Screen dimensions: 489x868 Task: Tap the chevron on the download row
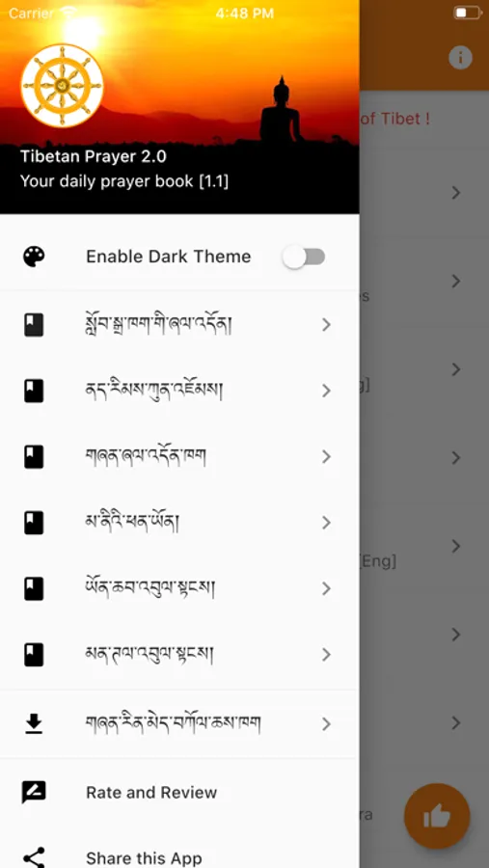326,723
